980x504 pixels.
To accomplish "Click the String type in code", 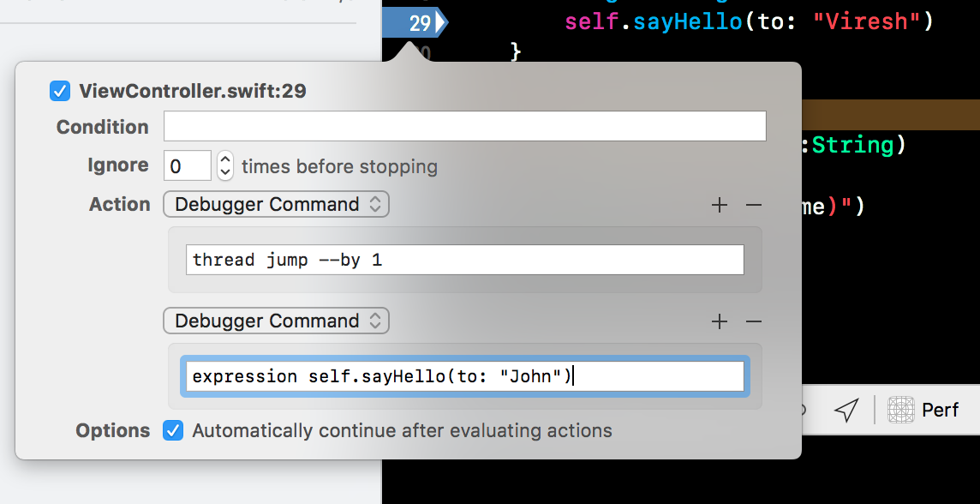I will pyautogui.click(x=852, y=145).
